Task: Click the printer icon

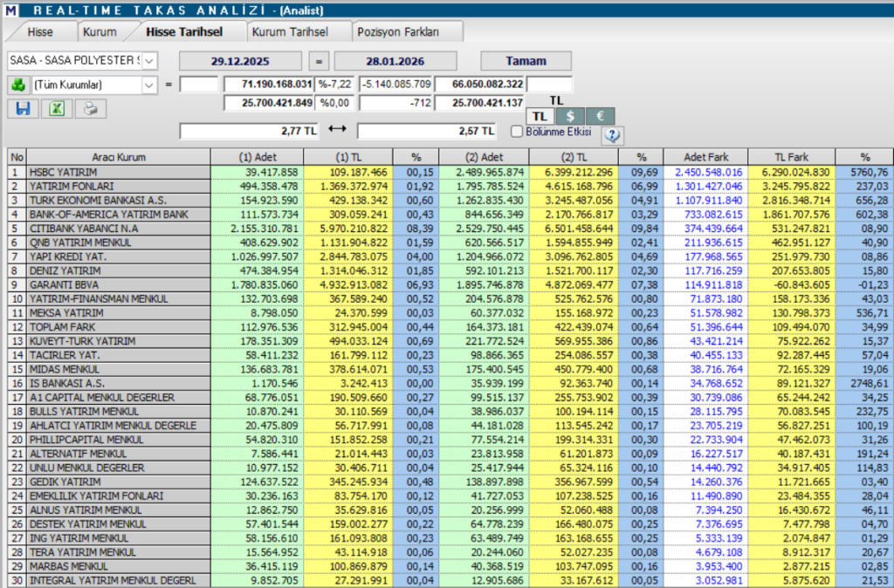Action: click(x=89, y=108)
